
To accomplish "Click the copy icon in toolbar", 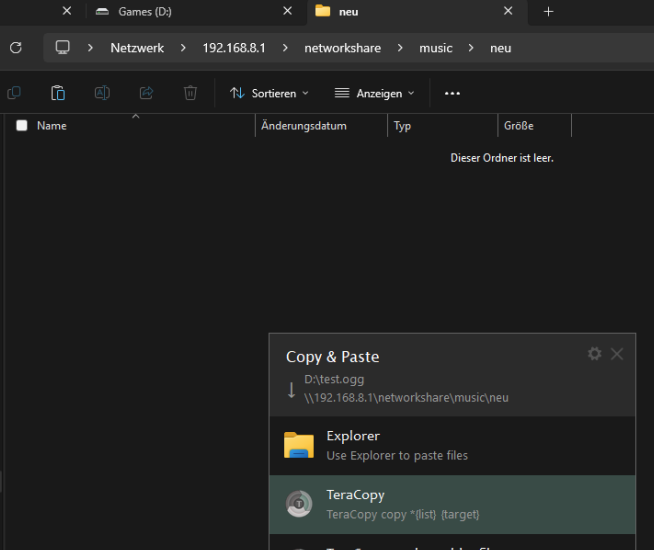I will pos(14,93).
